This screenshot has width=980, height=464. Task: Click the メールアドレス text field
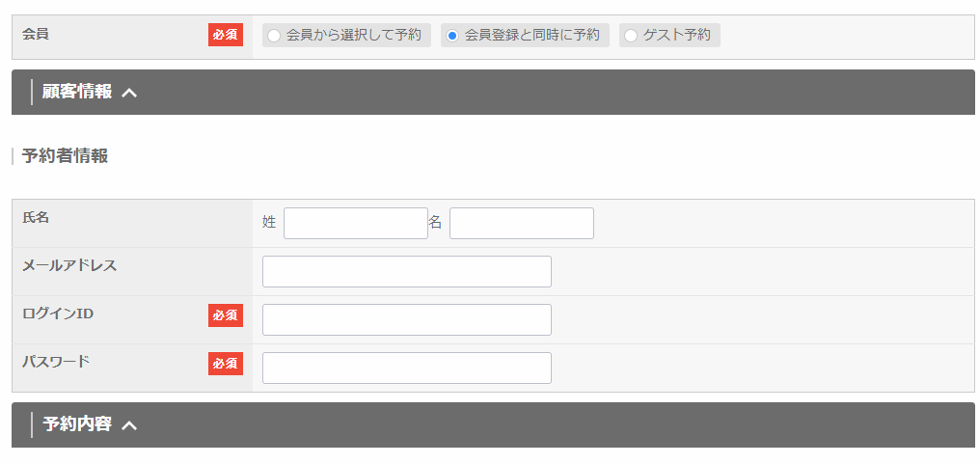(406, 271)
